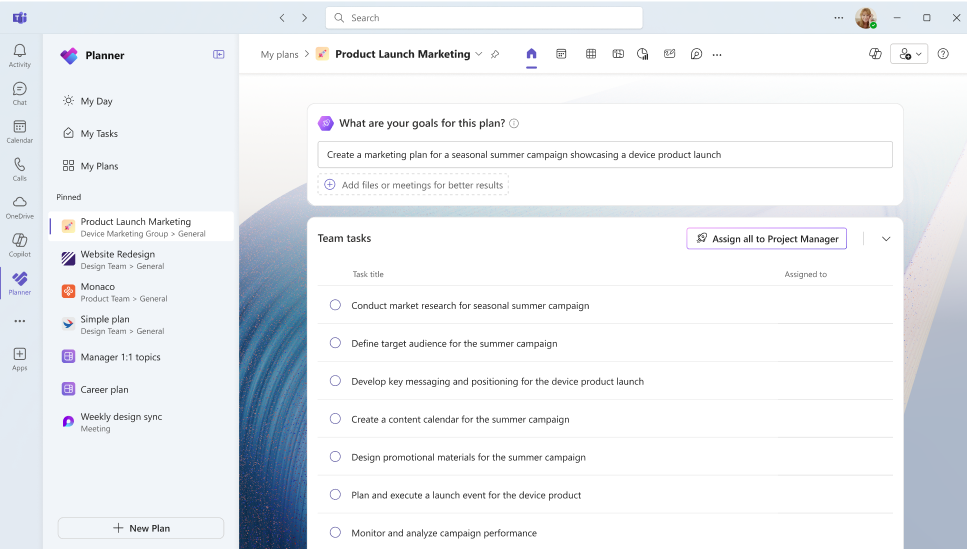Expand the Product Launch Marketing plan name dropdown
Screen dimensions: 967x549
coord(479,54)
